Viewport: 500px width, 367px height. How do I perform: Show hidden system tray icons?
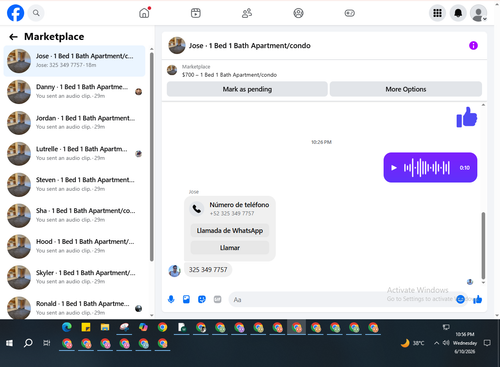(436, 343)
